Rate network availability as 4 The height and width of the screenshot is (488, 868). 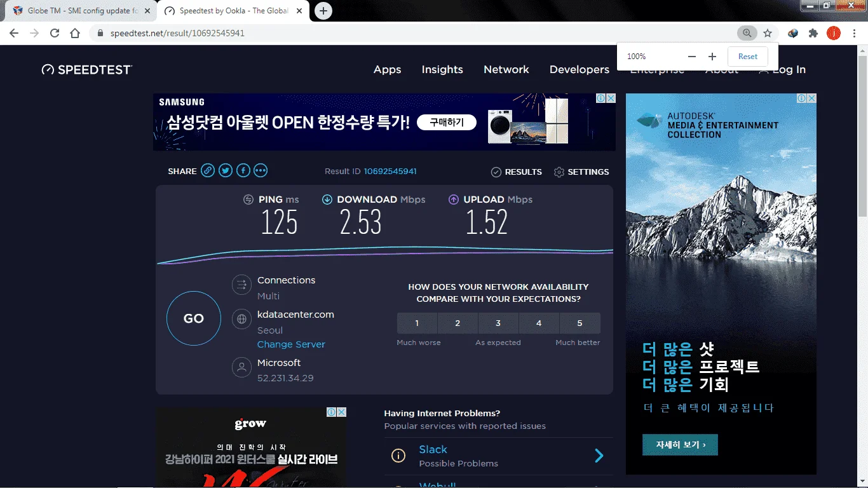[x=539, y=323]
